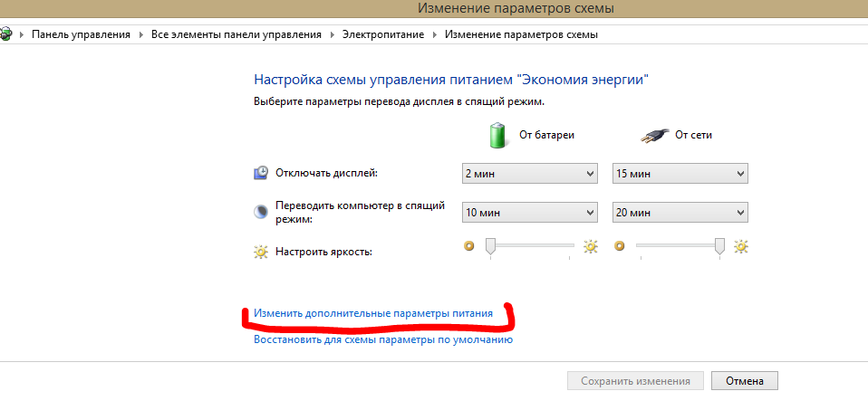Click battery brightness slider thumb
Image resolution: width=868 pixels, height=420 pixels.
tap(490, 246)
